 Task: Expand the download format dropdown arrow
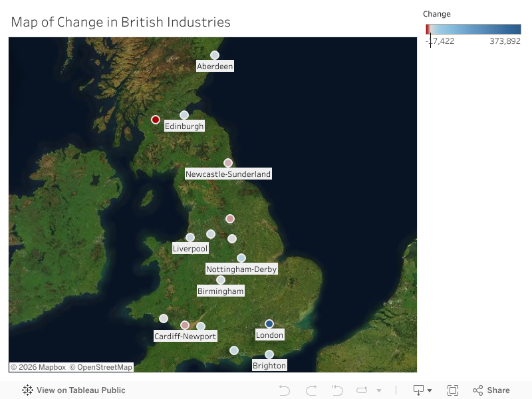[x=429, y=391]
